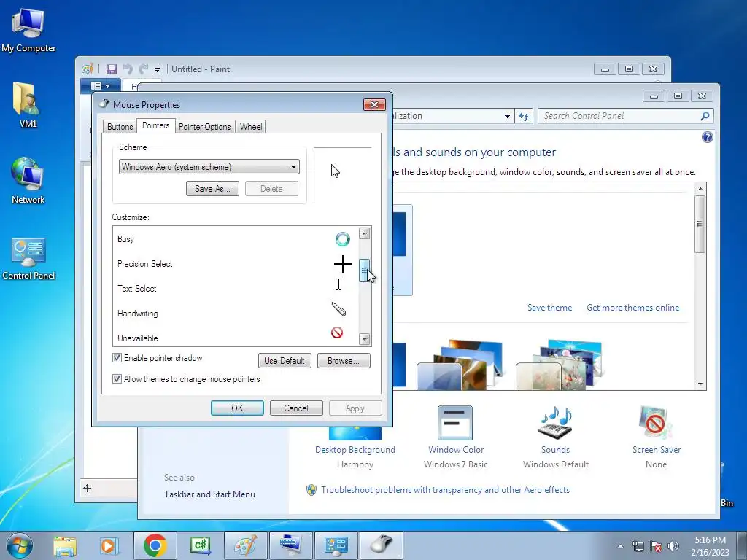Screen dimensions: 747x560
Task: Switch to Control Panel taskbar button
Action: [x=336, y=545]
